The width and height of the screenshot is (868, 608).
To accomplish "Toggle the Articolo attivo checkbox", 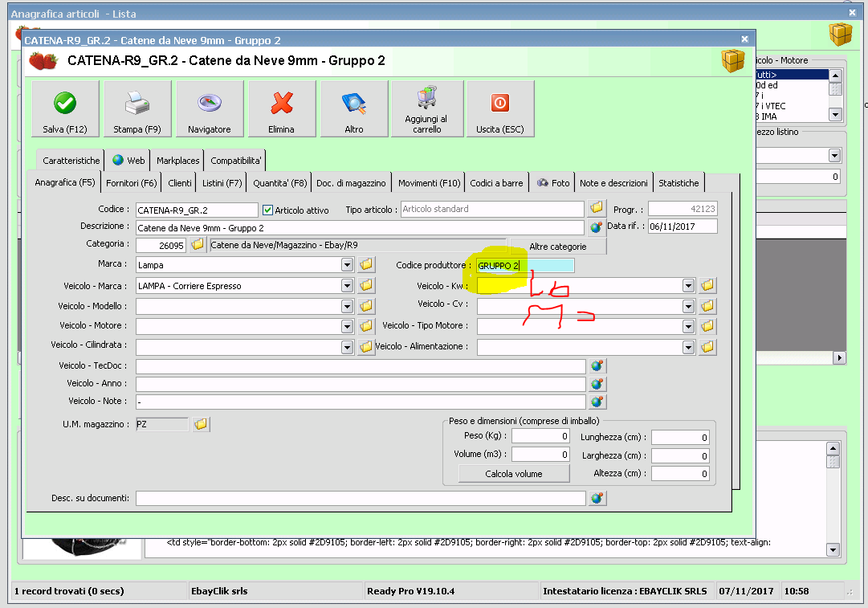I will click(268, 210).
